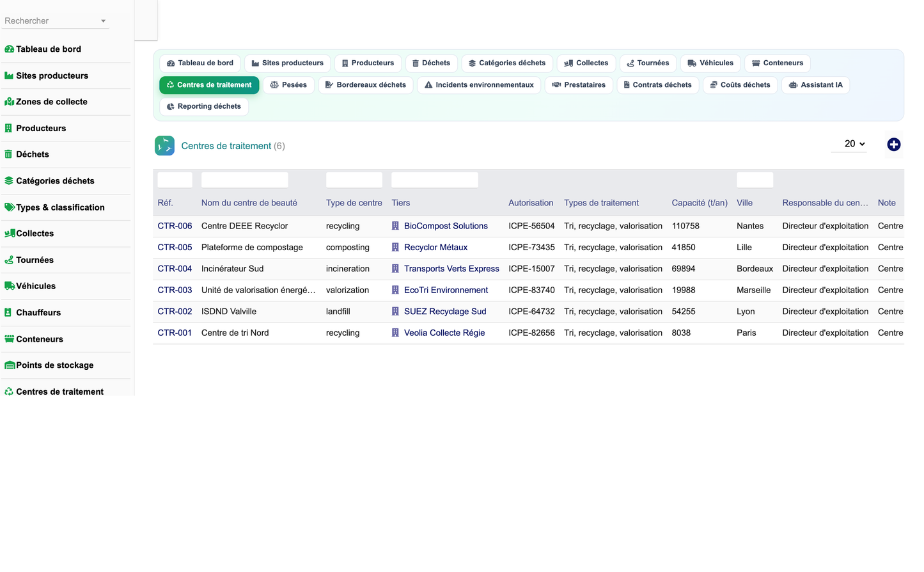
Task: Click the recycle icon beside sidebar Centres de traitement
Action: pyautogui.click(x=9, y=392)
